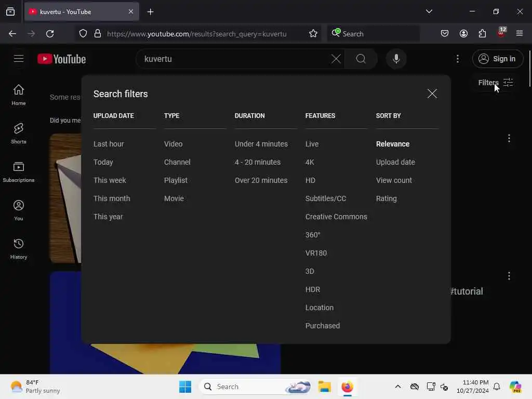
Task: Sort results by Relevance
Action: pos(393,144)
